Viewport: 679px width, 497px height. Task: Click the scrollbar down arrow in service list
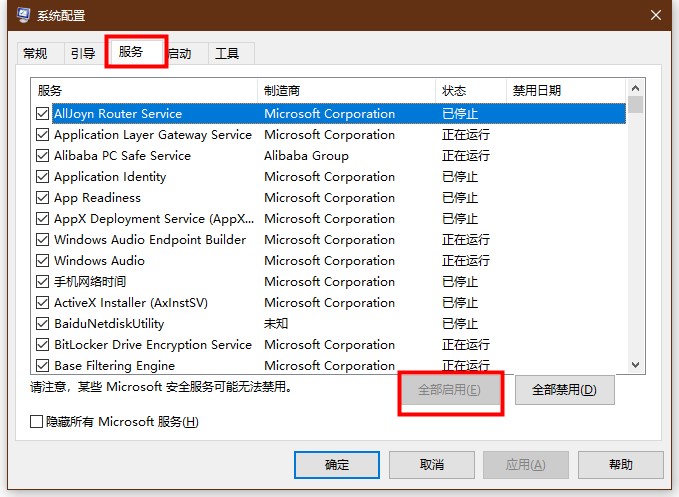point(636,366)
